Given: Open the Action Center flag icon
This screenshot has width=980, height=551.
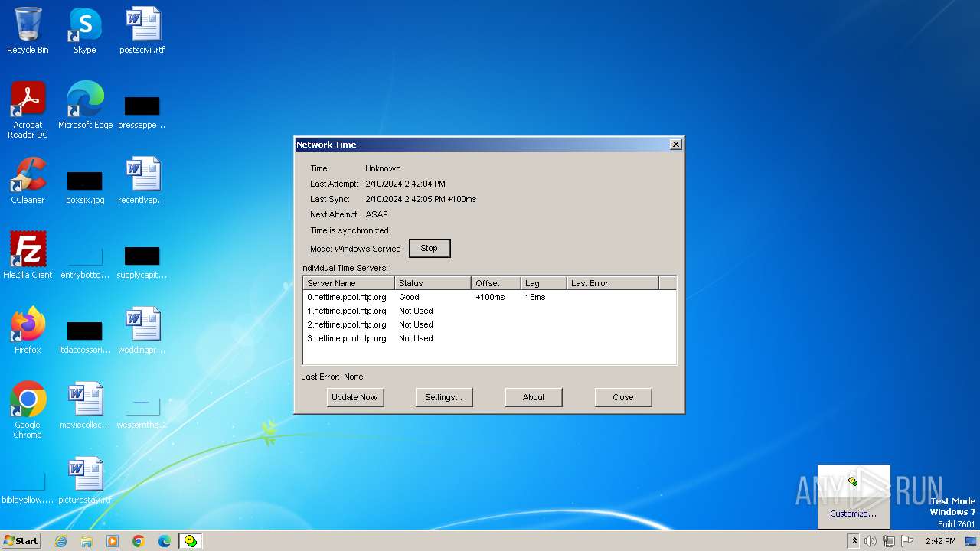Looking at the screenshot, I should pos(907,541).
